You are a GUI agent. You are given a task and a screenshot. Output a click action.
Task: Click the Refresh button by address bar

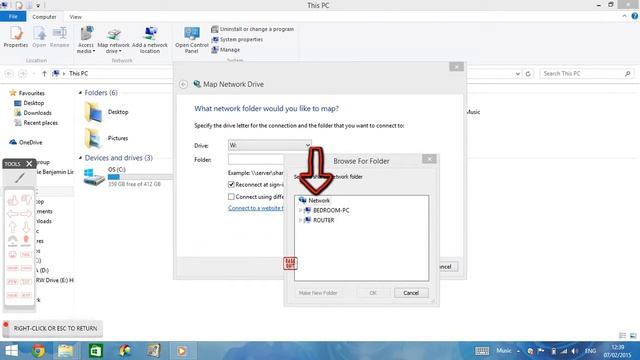(x=528, y=73)
